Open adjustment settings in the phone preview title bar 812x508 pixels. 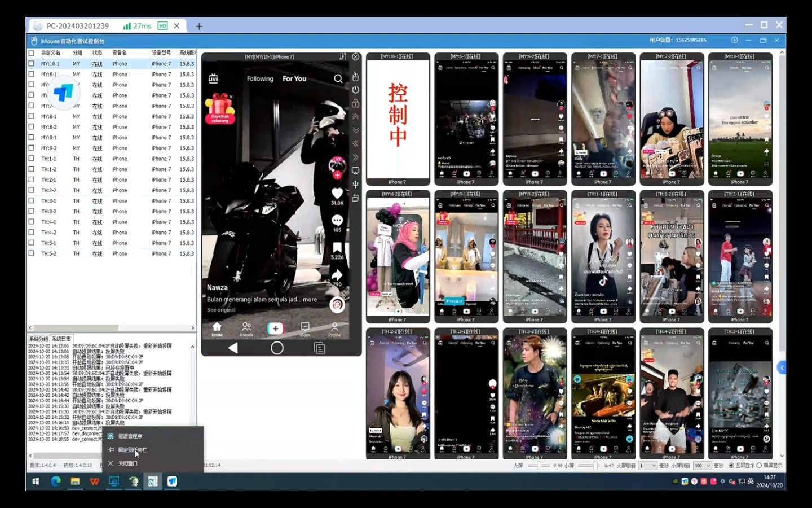(x=342, y=57)
